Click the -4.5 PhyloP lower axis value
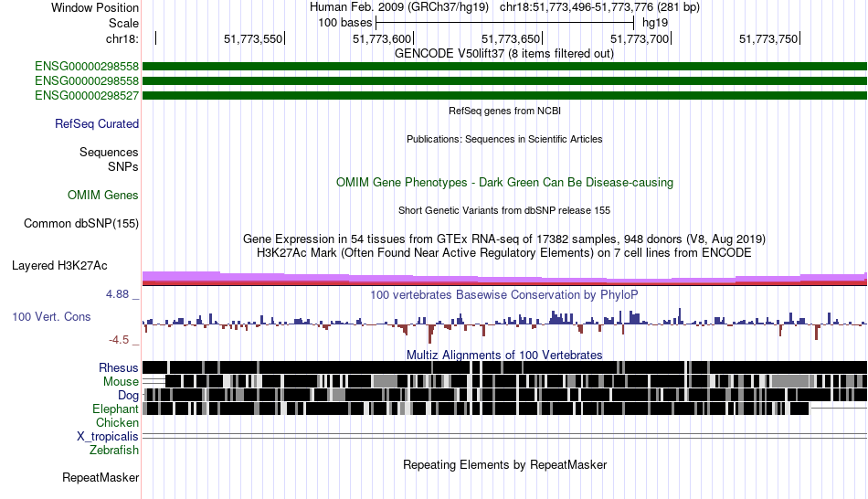The image size is (868, 499). [119, 340]
